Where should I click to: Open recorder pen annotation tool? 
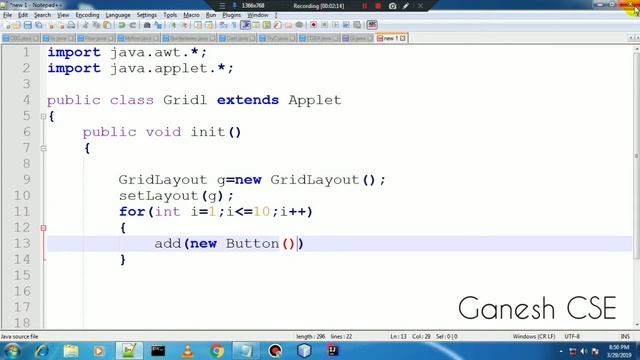coord(406,6)
